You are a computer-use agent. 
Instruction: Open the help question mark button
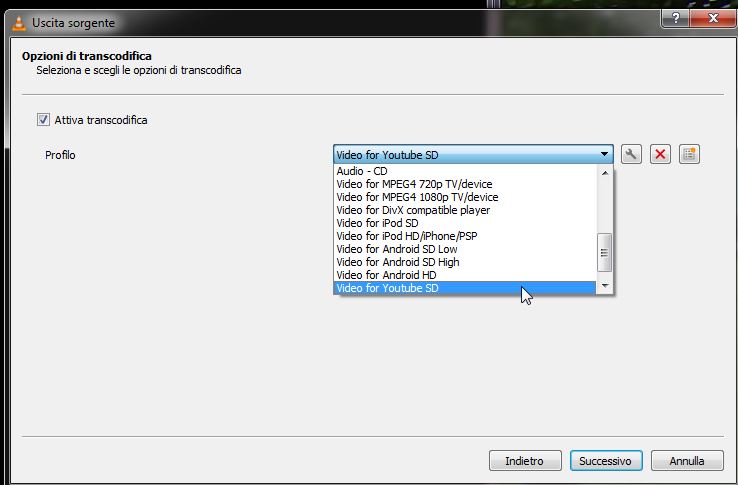[x=675, y=18]
